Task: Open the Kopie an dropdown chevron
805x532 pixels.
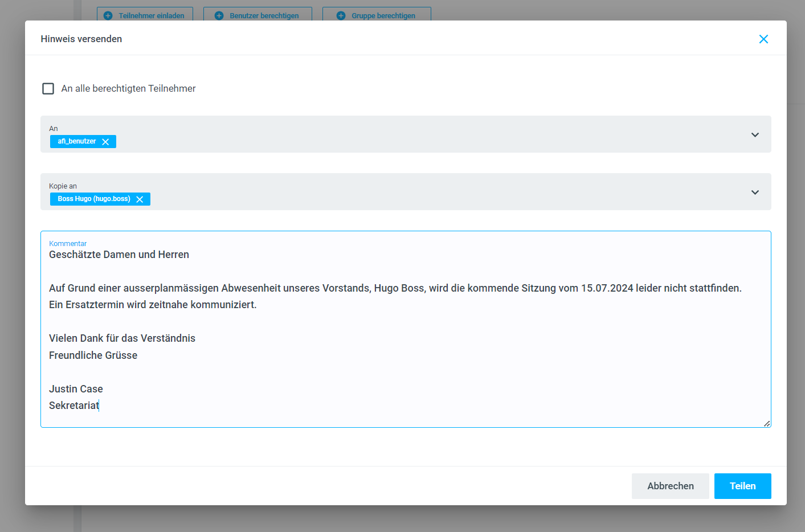Action: (755, 193)
